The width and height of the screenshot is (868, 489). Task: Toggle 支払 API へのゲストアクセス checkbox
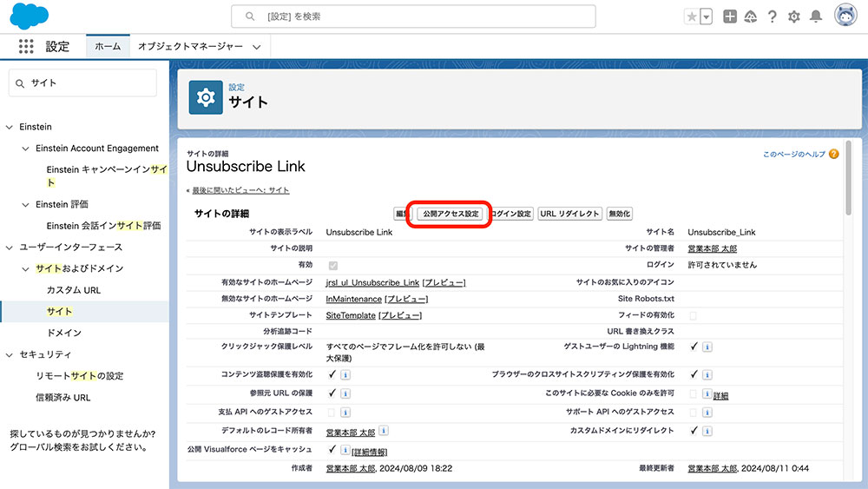point(331,413)
